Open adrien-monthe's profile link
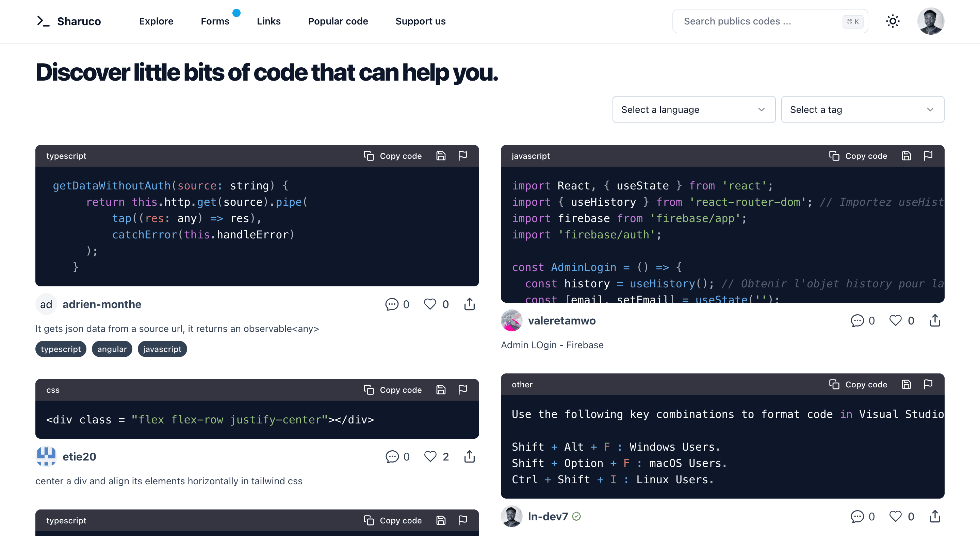Screen dimensions: 980x536 pos(102,304)
